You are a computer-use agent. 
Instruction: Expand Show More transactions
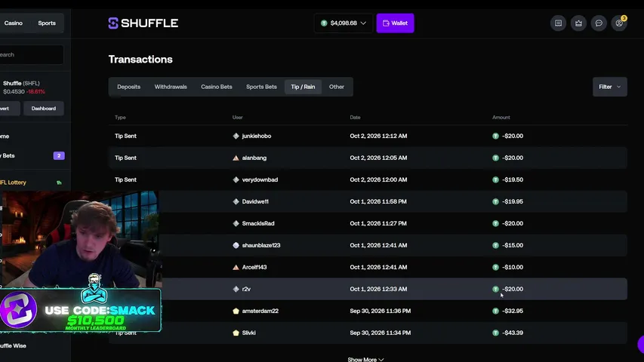pyautogui.click(x=365, y=359)
